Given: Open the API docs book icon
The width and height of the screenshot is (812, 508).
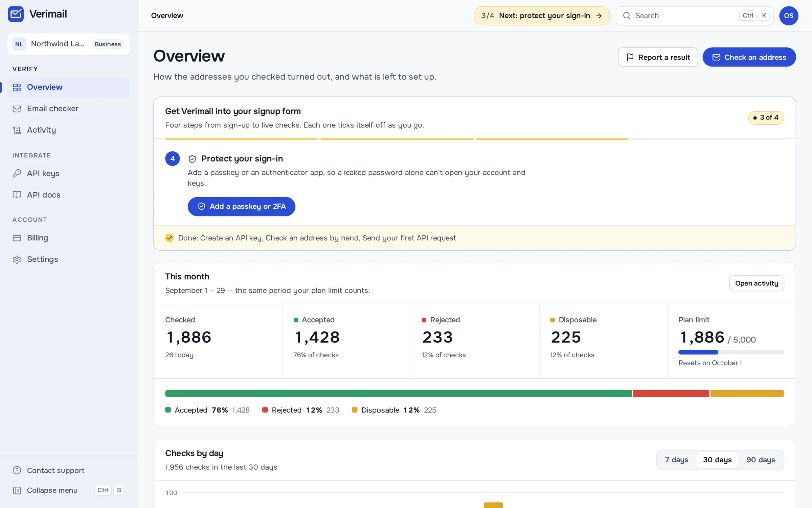Looking at the screenshot, I should pos(17,195).
